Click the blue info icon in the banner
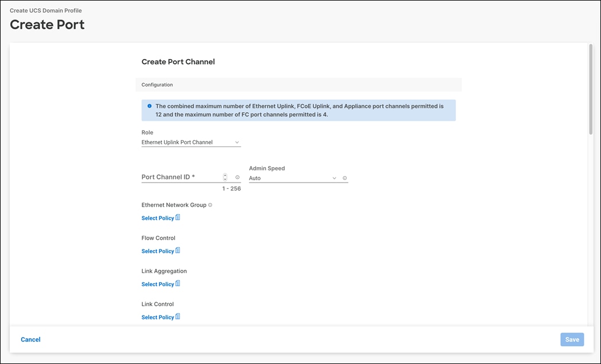This screenshot has width=601, height=364. (150, 106)
